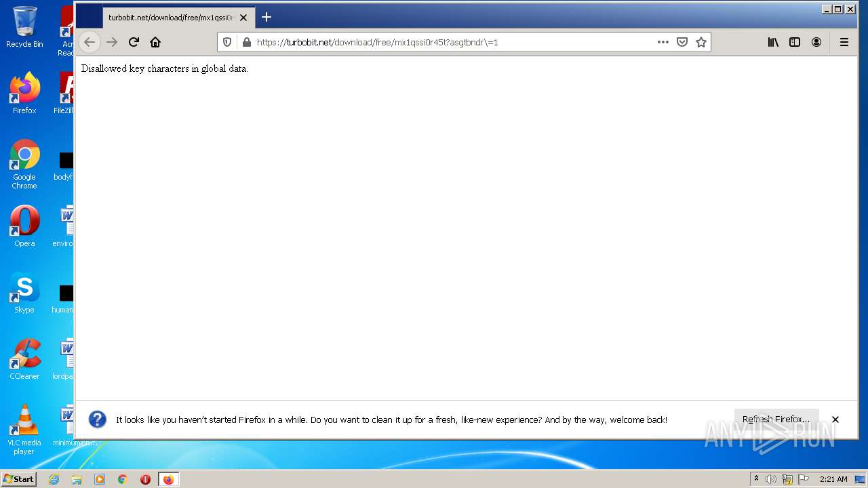Click Chrome icon in taskbar
This screenshot has width=868, height=488.
coord(123,479)
